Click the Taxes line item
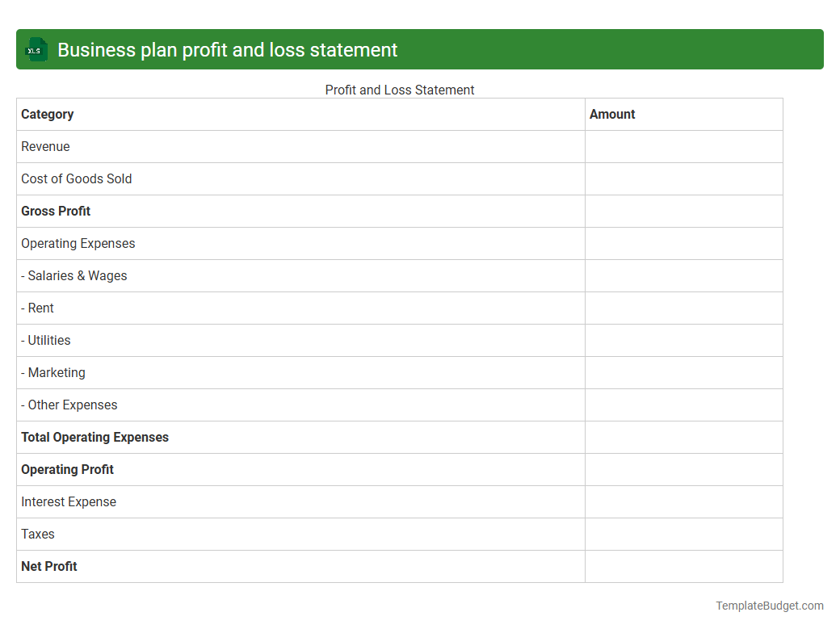Image resolution: width=840 pixels, height=629 pixels. pos(37,534)
